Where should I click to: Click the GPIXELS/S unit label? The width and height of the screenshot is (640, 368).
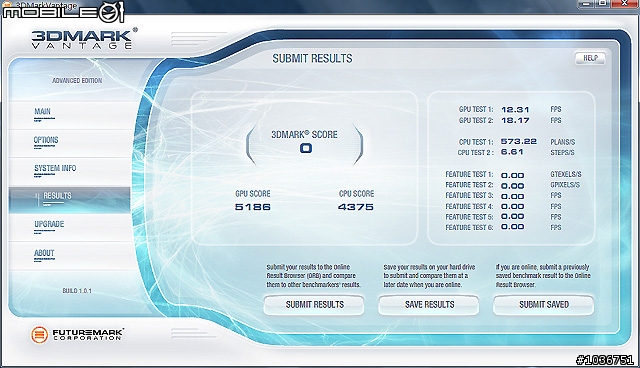coord(565,185)
